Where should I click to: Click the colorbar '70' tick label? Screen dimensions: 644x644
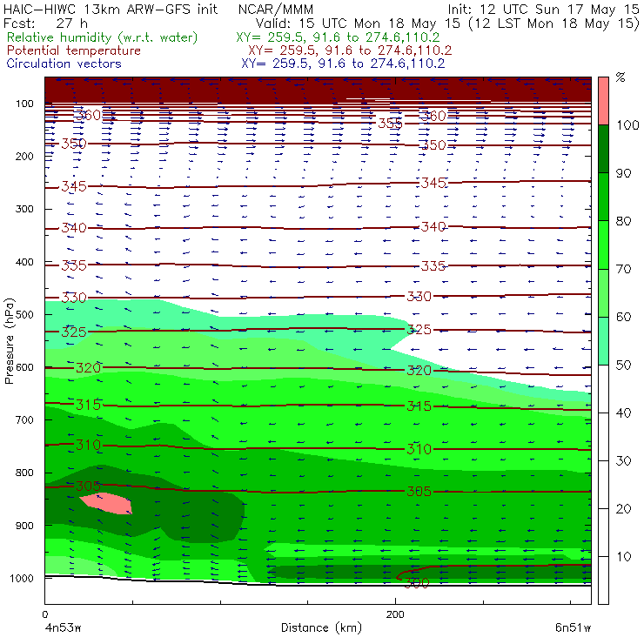click(x=623, y=269)
